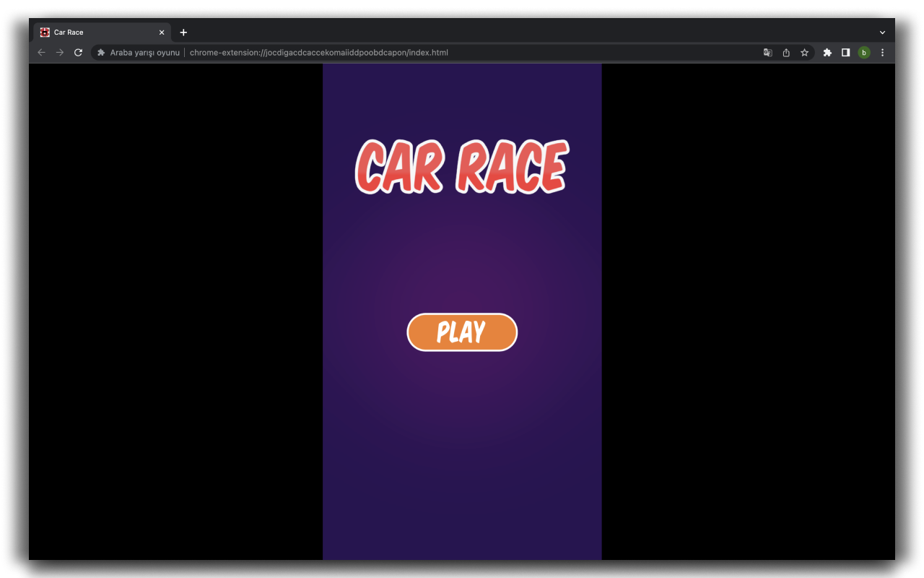Click the back navigation arrow
The height and width of the screenshot is (578, 924).
coord(41,52)
